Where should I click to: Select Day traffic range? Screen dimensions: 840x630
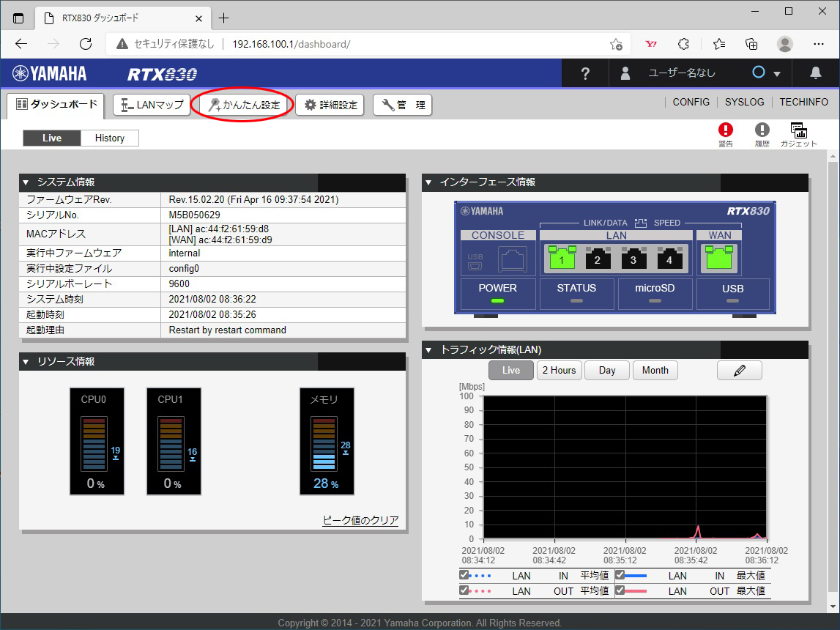point(607,370)
